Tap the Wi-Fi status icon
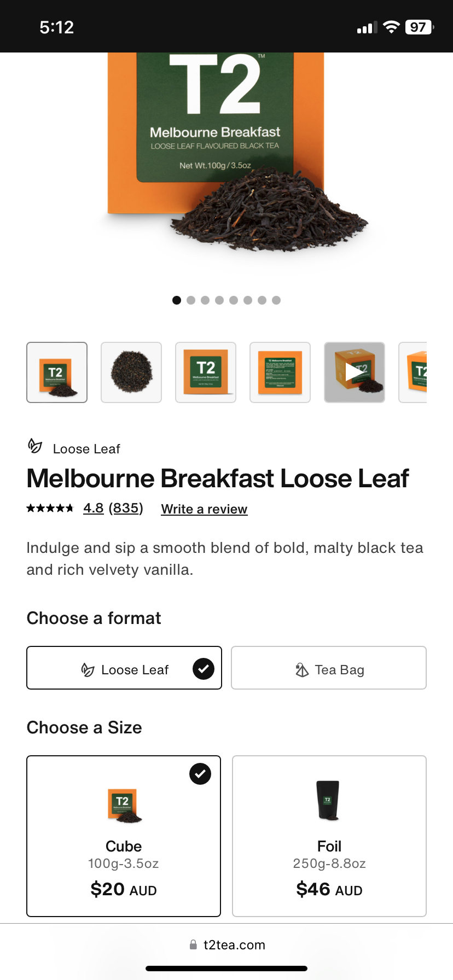The height and width of the screenshot is (980, 453). click(x=391, y=27)
